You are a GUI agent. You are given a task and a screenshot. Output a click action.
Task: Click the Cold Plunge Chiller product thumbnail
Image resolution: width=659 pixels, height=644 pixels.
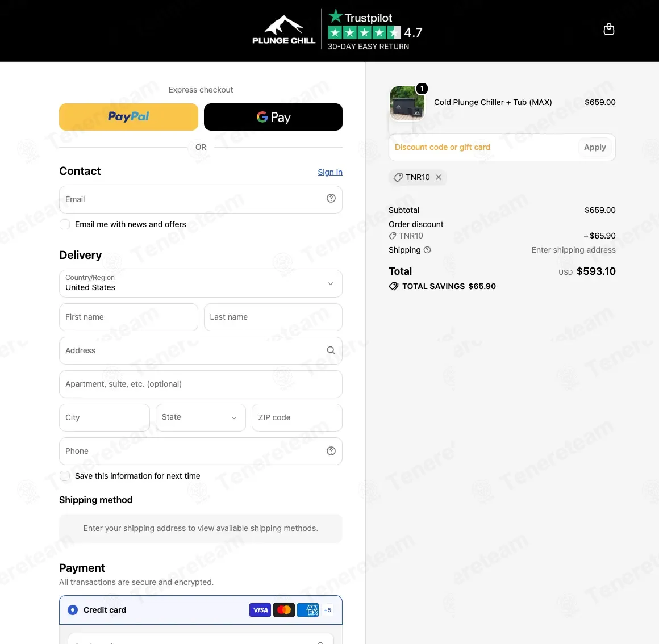[407, 103]
